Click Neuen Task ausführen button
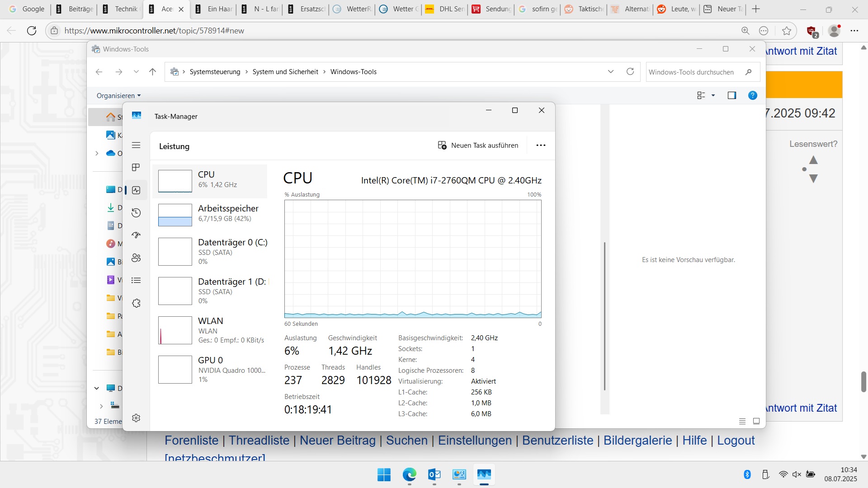This screenshot has width=868, height=488. pos(478,145)
